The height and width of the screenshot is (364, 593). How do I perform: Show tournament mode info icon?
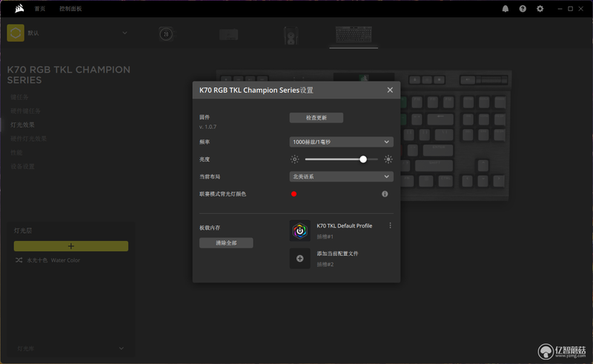[x=385, y=194]
